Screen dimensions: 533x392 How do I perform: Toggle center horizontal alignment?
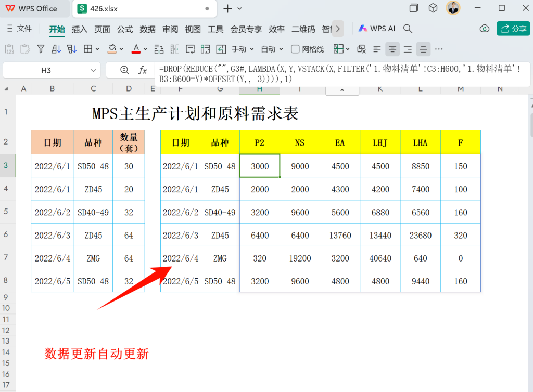pos(392,49)
